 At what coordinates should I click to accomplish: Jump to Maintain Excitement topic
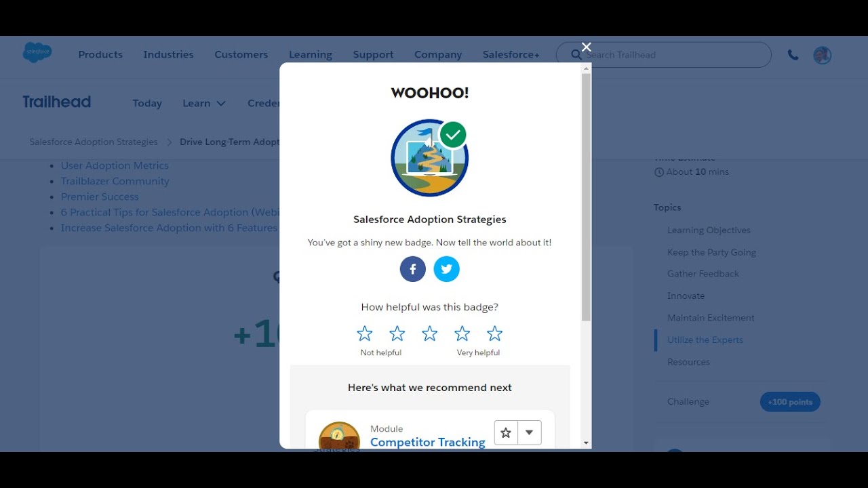pyautogui.click(x=711, y=318)
